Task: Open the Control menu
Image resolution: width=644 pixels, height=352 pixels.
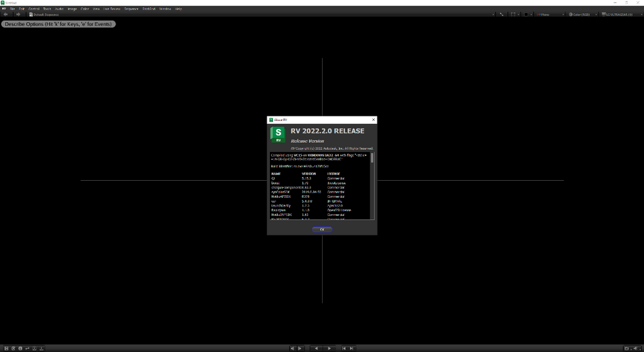Action: point(34,9)
